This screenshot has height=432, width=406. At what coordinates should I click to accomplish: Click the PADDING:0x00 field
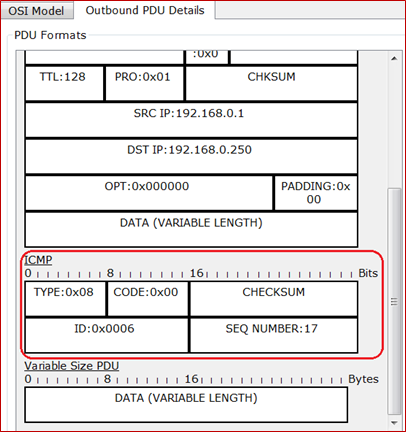pyautogui.click(x=316, y=193)
